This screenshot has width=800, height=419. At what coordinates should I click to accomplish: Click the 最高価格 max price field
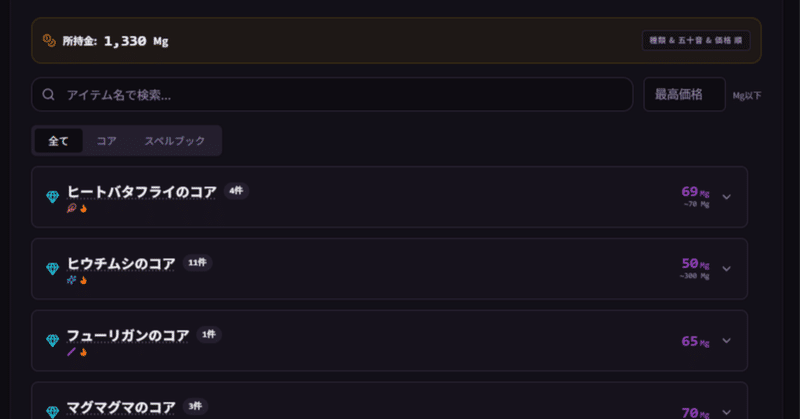point(684,95)
